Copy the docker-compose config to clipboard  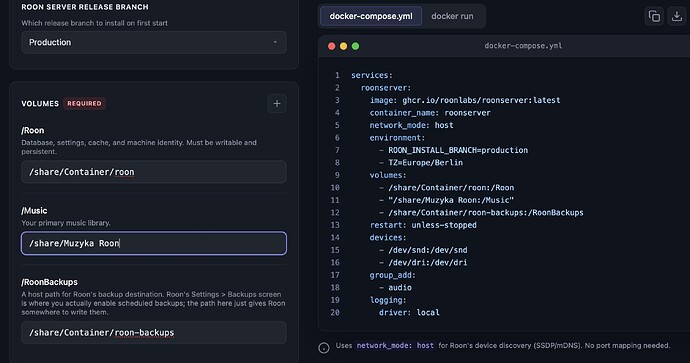tap(654, 16)
